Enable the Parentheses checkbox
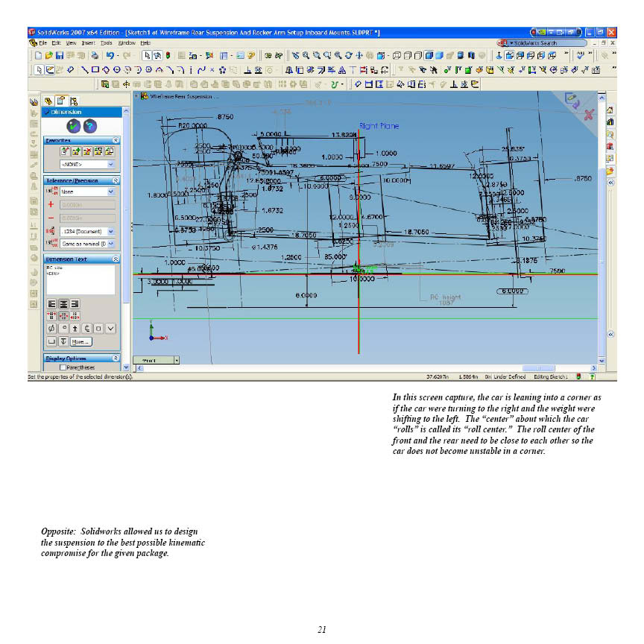This screenshot has width=644, height=644. (63, 367)
